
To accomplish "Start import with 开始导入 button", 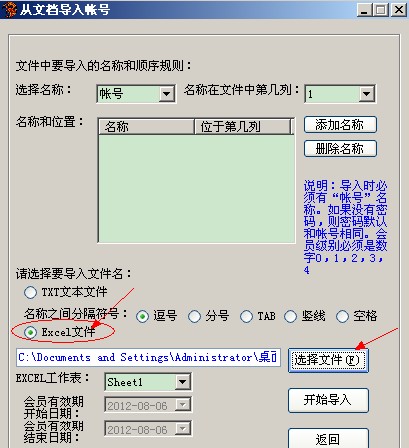I will coord(328,400).
